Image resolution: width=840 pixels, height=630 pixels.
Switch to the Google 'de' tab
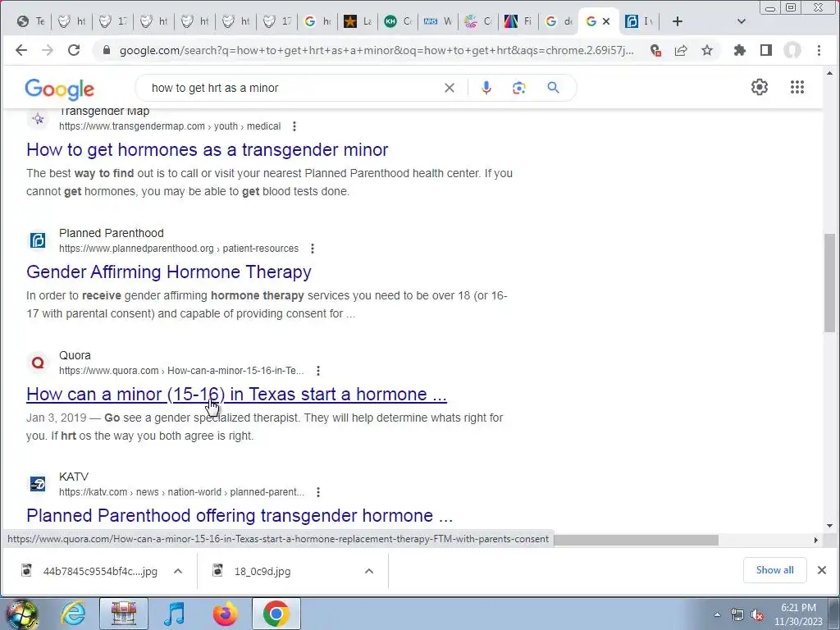pos(559,21)
